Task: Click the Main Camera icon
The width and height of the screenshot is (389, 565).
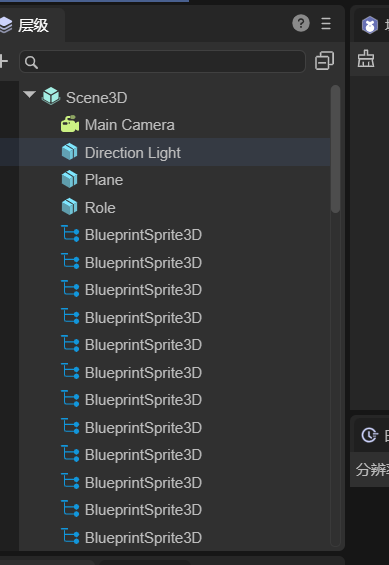Action: pyautogui.click(x=70, y=125)
